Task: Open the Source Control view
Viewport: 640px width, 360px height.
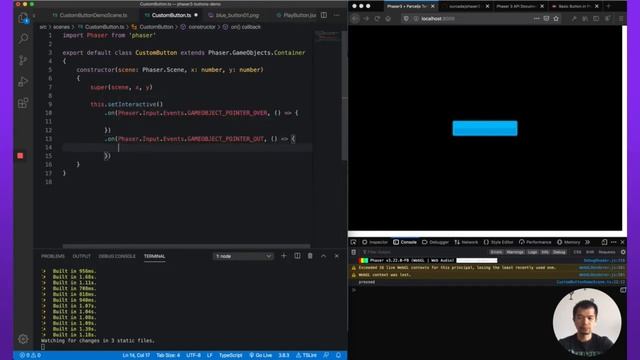Action: [x=23, y=60]
